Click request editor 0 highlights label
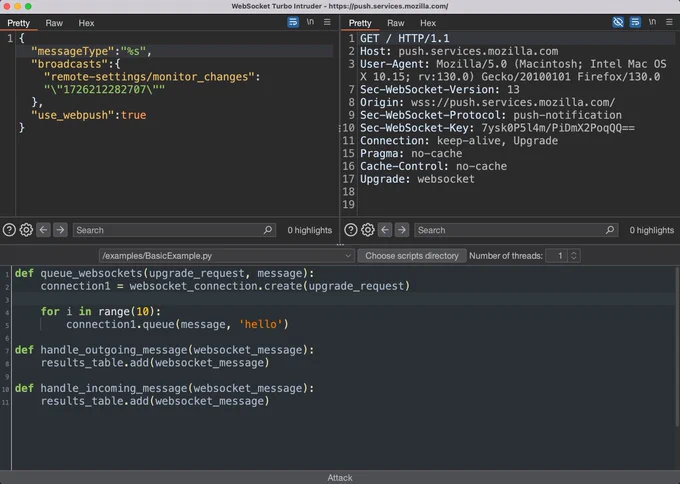The width and height of the screenshot is (680, 484). tap(651, 230)
